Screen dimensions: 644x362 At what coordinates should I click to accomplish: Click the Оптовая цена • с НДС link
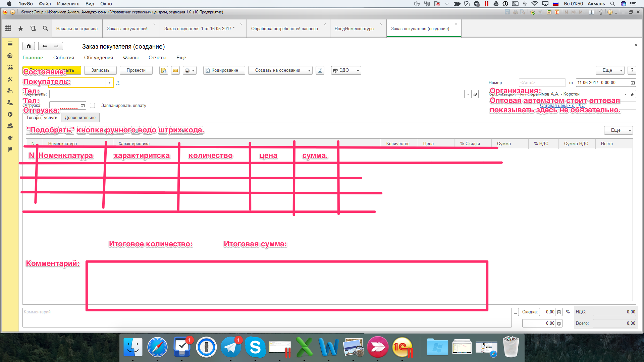click(x=562, y=106)
